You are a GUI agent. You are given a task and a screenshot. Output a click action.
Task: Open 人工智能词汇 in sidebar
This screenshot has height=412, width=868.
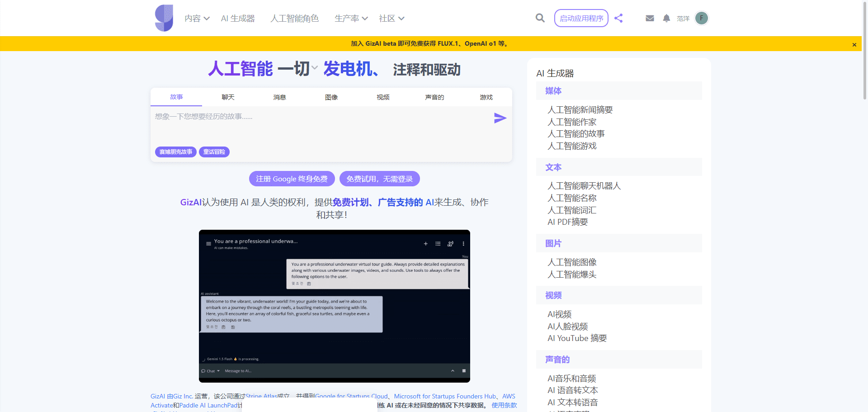click(x=572, y=210)
